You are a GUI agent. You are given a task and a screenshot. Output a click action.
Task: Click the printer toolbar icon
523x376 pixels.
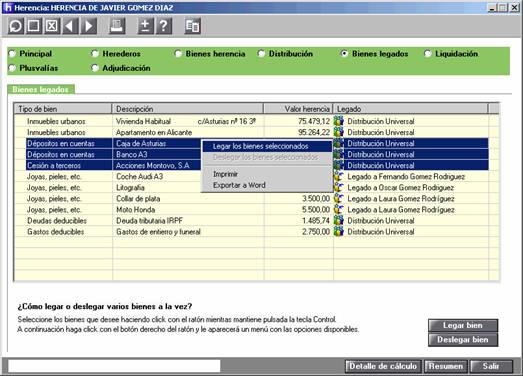(117, 26)
